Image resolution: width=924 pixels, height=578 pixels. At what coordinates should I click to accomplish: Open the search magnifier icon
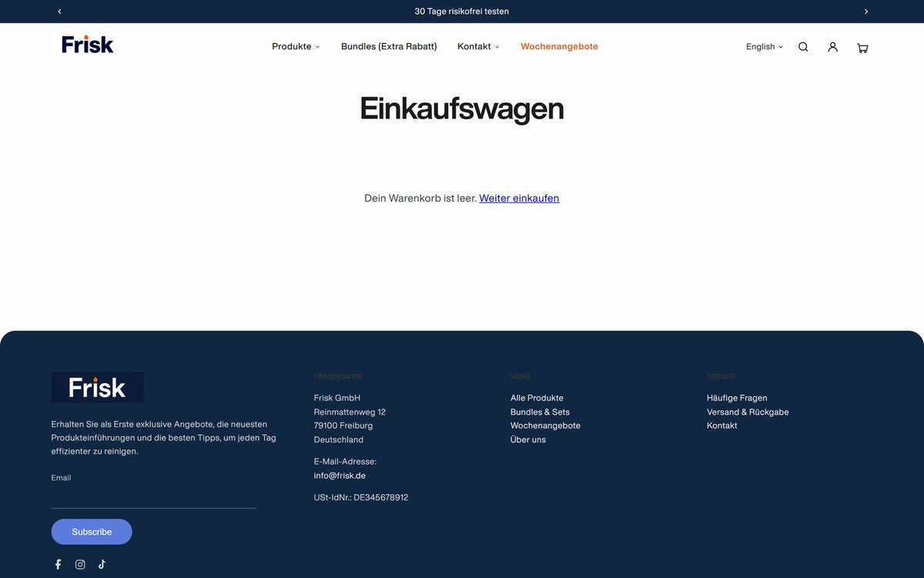(803, 47)
